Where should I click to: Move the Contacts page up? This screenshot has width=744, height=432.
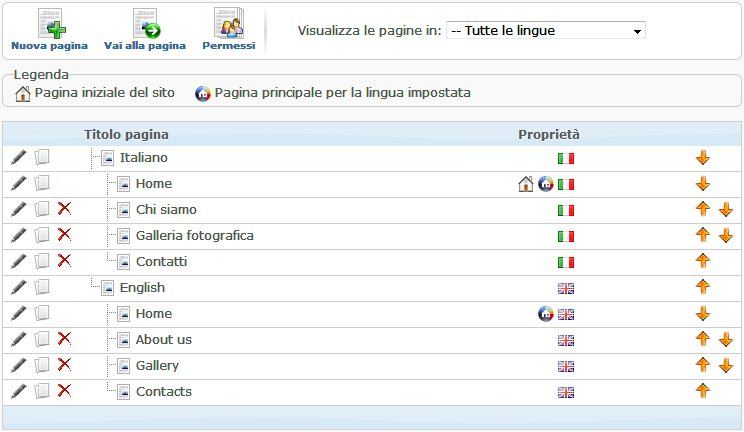(x=703, y=392)
